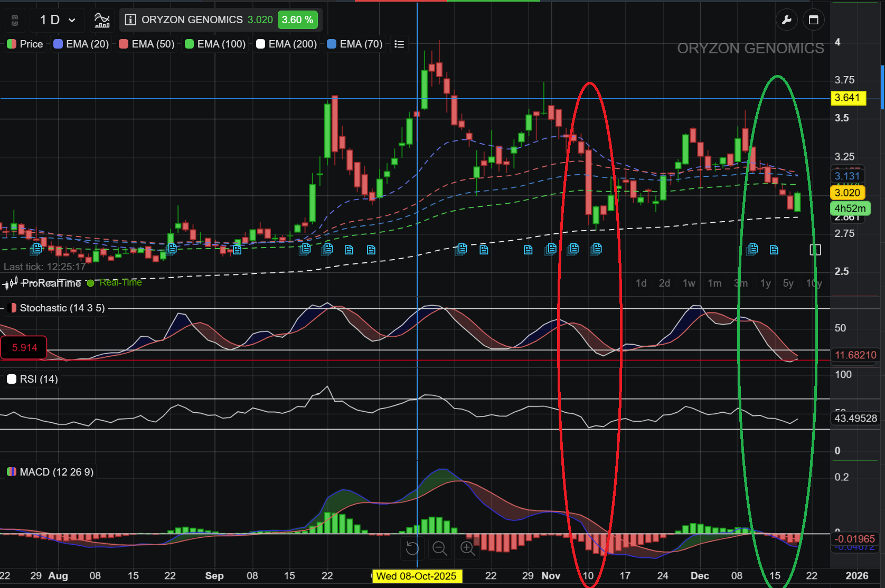885x588 pixels.
Task: Select the 1d time range
Action: click(x=641, y=283)
